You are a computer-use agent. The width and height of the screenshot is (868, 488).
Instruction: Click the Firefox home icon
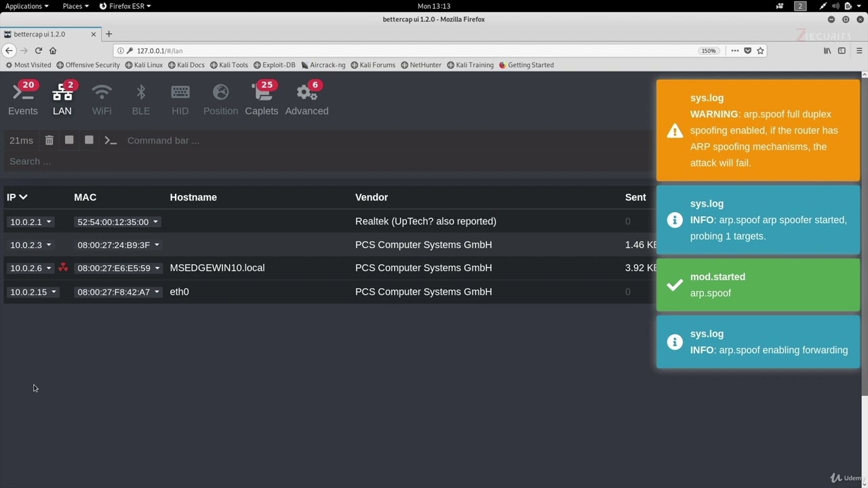click(x=53, y=50)
